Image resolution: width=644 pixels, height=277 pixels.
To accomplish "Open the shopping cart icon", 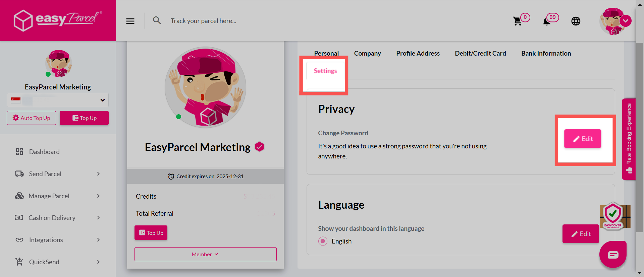I will [518, 21].
